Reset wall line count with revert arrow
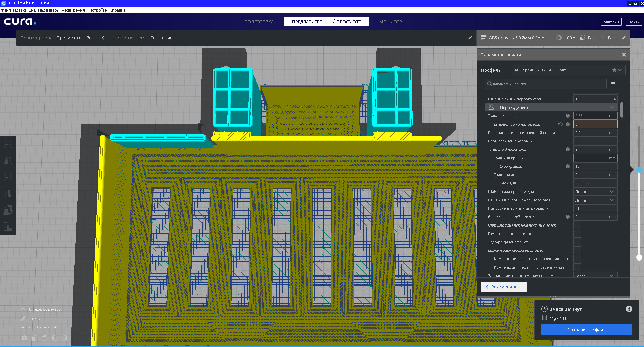The width and height of the screenshot is (644, 347). point(560,124)
